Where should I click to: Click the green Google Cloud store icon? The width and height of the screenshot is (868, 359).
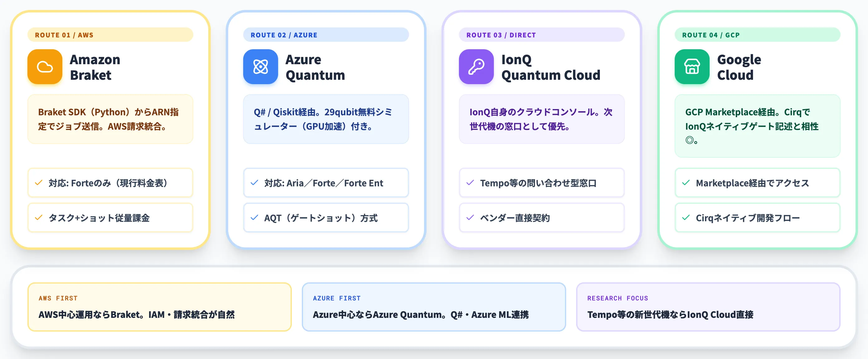[692, 67]
